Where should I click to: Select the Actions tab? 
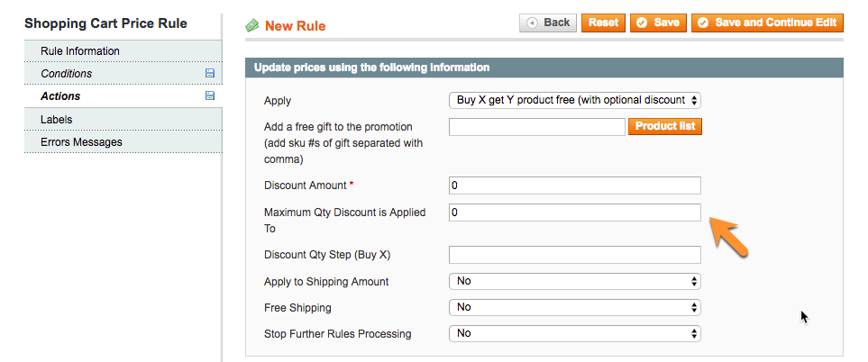pos(60,96)
